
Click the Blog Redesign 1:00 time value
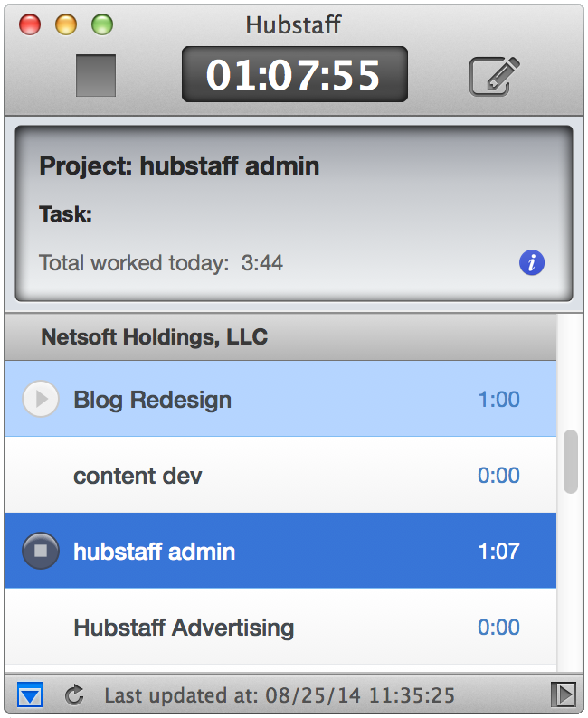pyautogui.click(x=498, y=400)
